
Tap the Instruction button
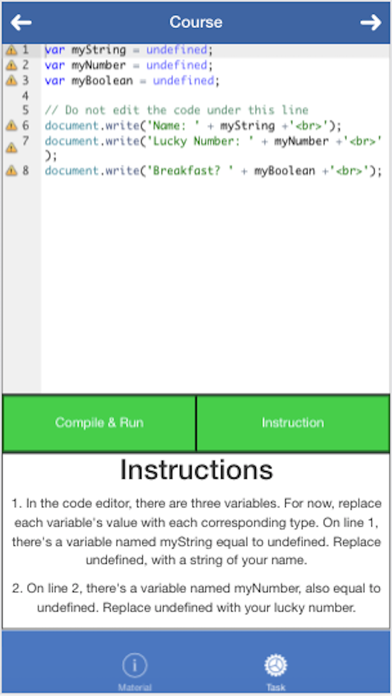pos(293,423)
